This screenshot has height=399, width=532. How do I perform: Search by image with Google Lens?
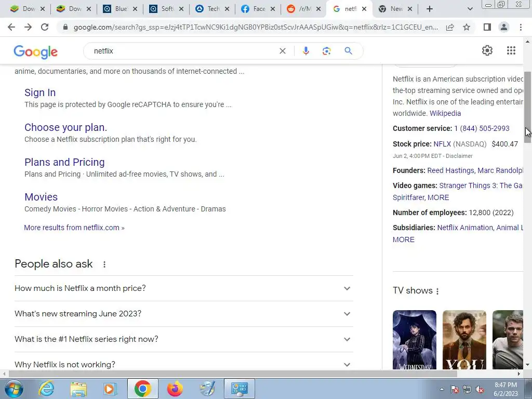click(326, 51)
